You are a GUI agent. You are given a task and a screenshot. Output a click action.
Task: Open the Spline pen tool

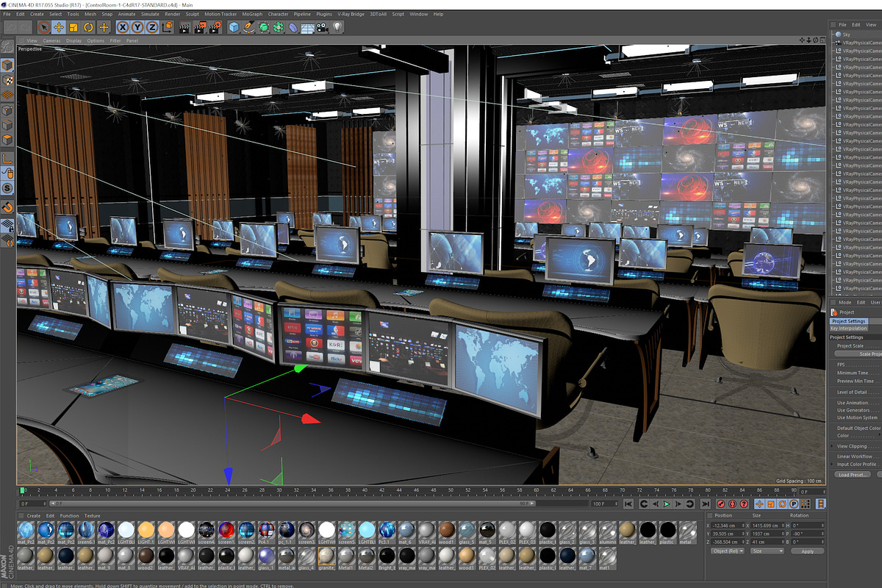(249, 27)
